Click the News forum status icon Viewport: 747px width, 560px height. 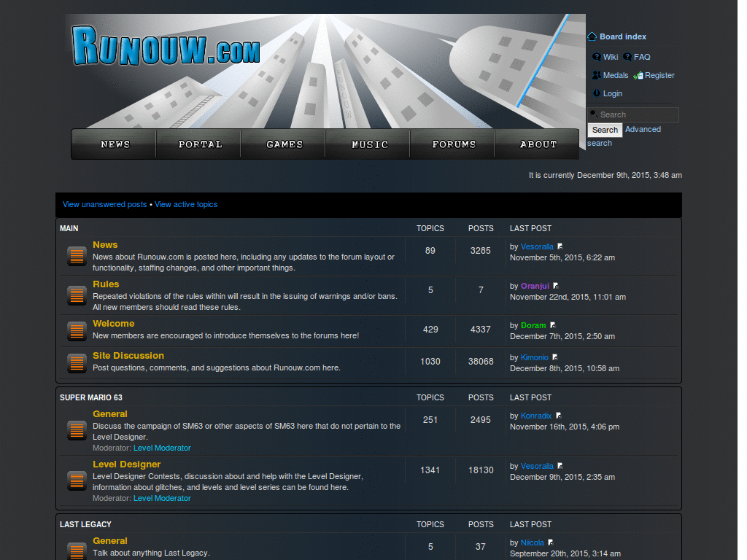(77, 256)
